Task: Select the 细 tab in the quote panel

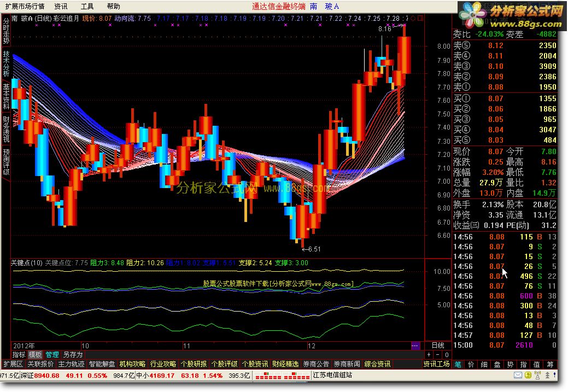Action: pos(484,365)
